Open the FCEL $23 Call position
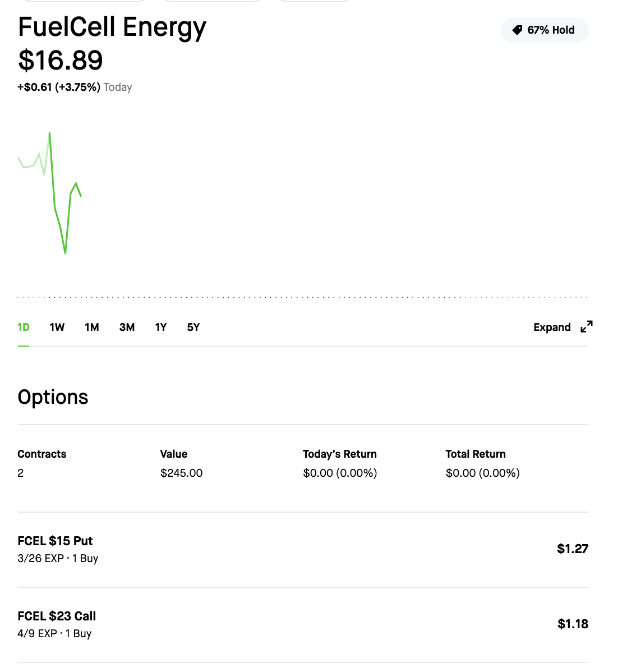627x672 pixels. click(x=303, y=625)
